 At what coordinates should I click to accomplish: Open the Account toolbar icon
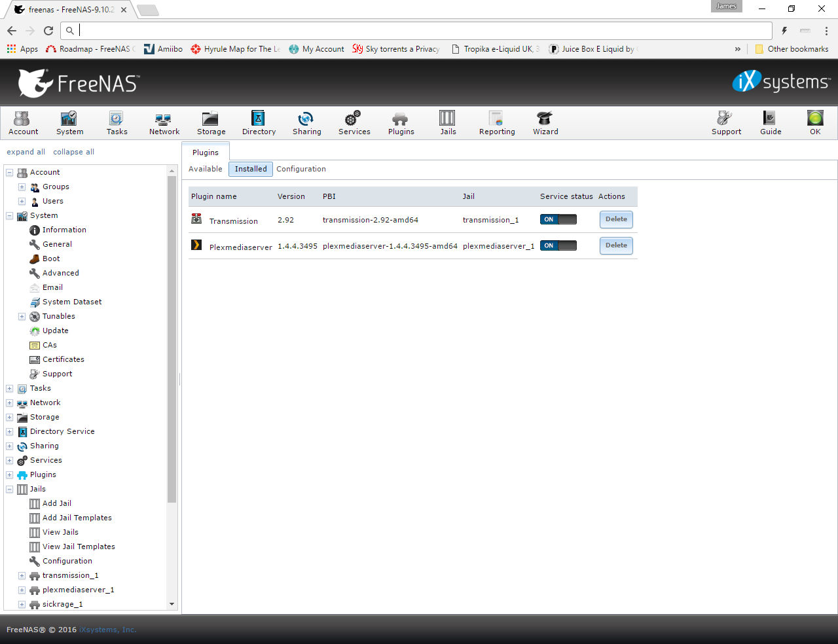[23, 122]
